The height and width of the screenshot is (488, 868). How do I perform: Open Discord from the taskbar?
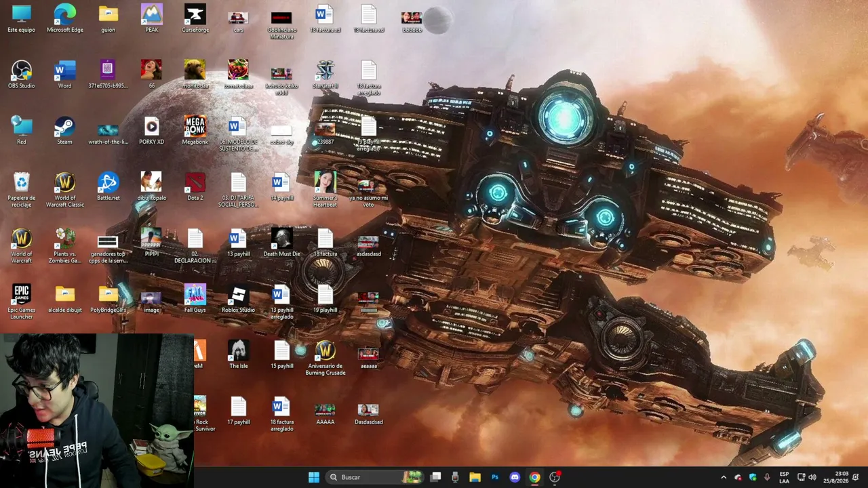[x=515, y=477]
